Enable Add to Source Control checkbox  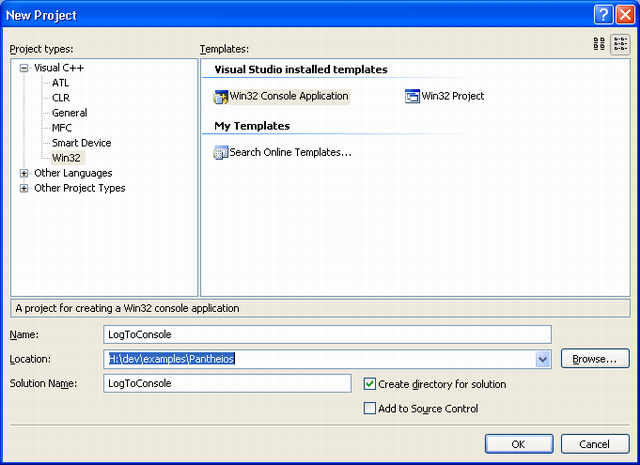pyautogui.click(x=370, y=408)
